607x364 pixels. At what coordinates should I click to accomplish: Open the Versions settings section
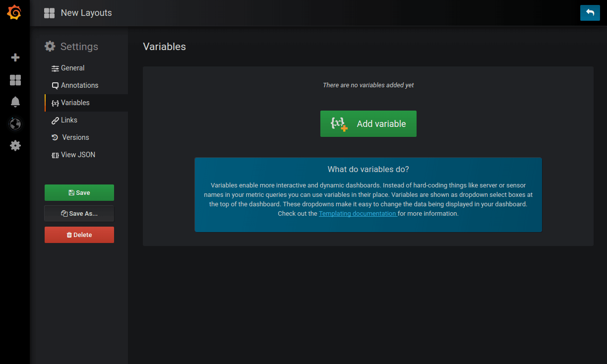tap(75, 137)
